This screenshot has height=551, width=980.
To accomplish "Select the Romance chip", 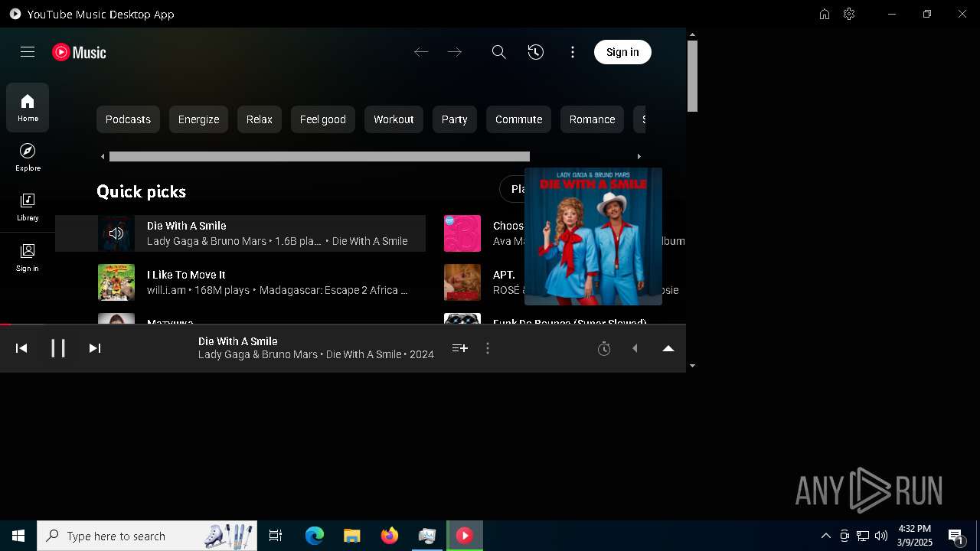I will click(x=592, y=119).
